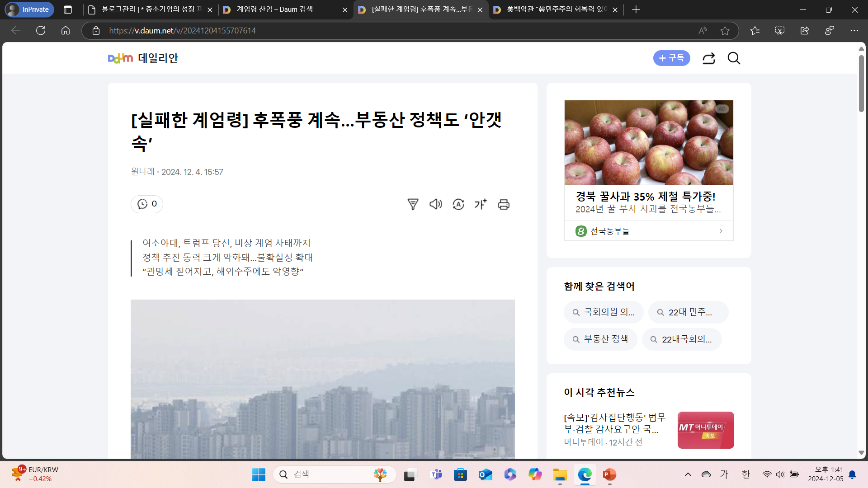The image size is (868, 488).
Task: Expand 전국농부들 ad link chevron
Action: coord(721,231)
